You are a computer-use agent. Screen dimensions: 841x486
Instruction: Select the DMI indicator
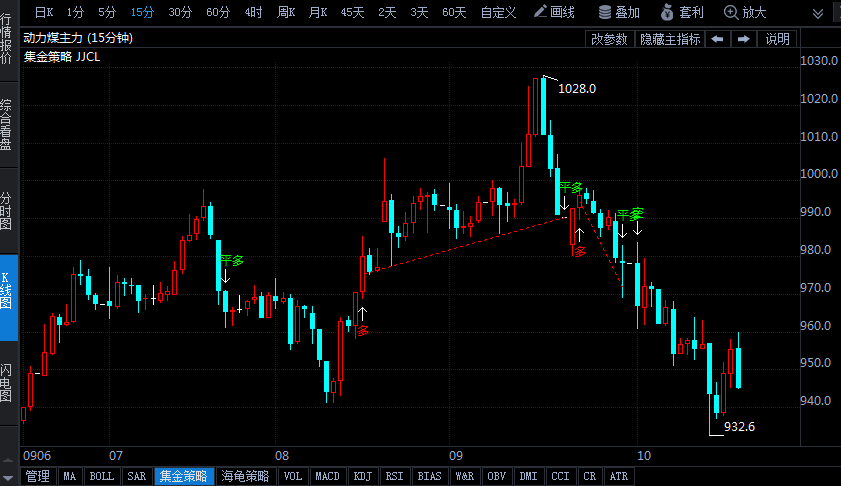point(528,476)
